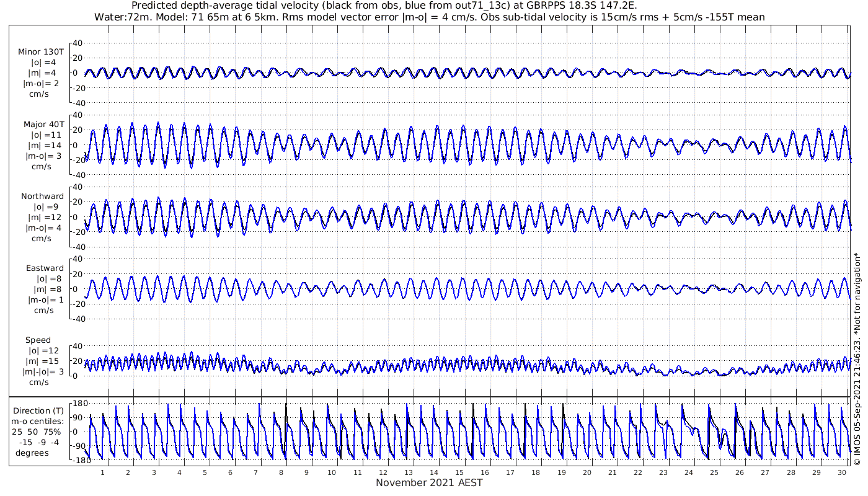Click the "November 2021 AEST" axis label
This screenshot has height=496, width=868.
[429, 483]
